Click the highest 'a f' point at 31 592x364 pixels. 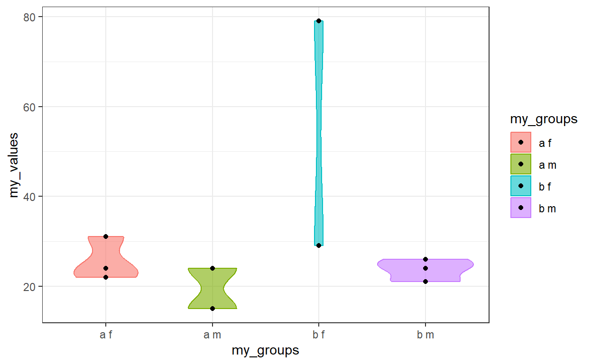[106, 237]
